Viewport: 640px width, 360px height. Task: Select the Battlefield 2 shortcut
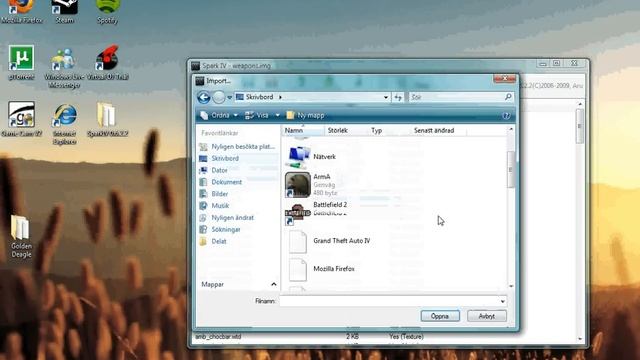316,213
